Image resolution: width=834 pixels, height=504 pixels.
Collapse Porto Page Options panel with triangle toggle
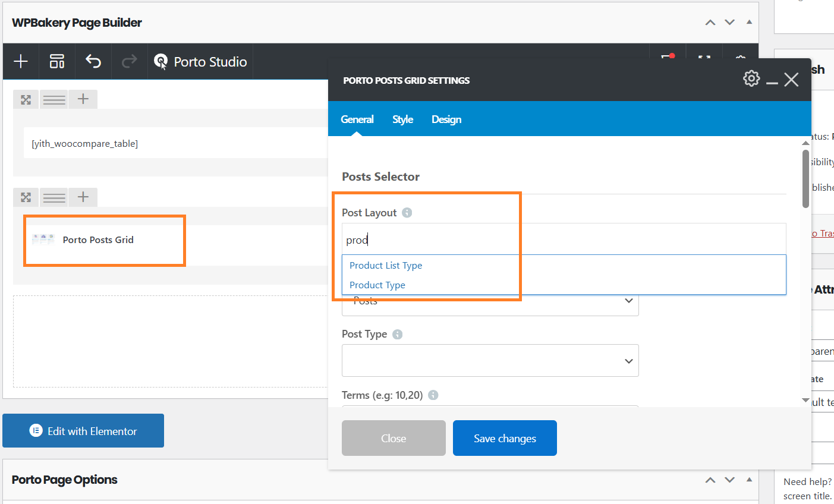pyautogui.click(x=749, y=479)
